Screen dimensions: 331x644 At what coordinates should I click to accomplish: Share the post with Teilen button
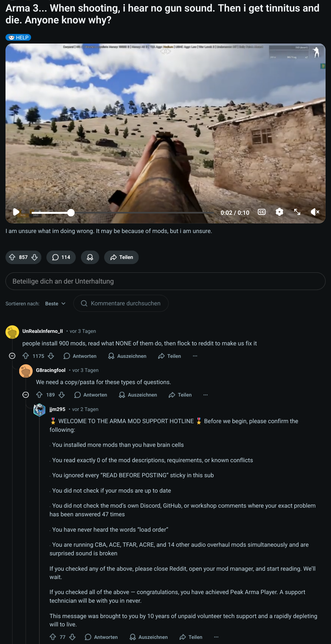pos(121,257)
